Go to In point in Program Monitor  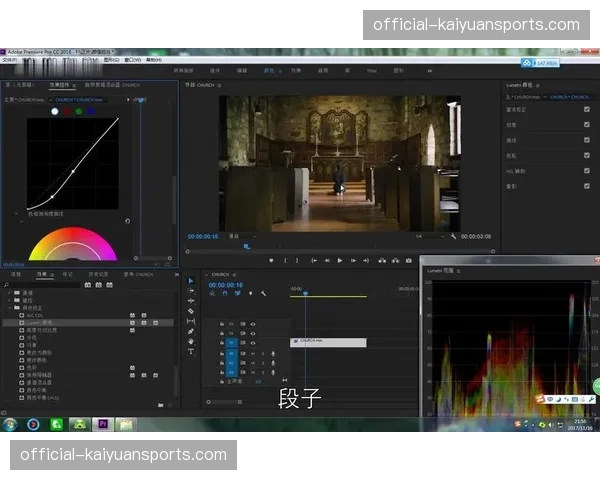[314, 261]
